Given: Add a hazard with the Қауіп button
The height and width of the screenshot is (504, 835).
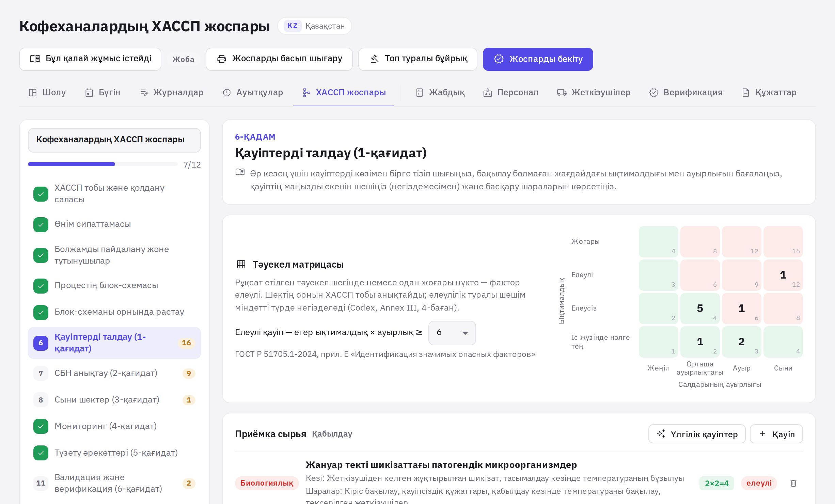Looking at the screenshot, I should click(776, 434).
